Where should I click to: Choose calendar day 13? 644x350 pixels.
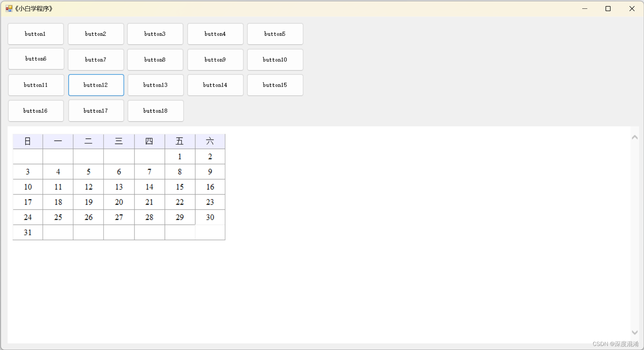tap(119, 187)
